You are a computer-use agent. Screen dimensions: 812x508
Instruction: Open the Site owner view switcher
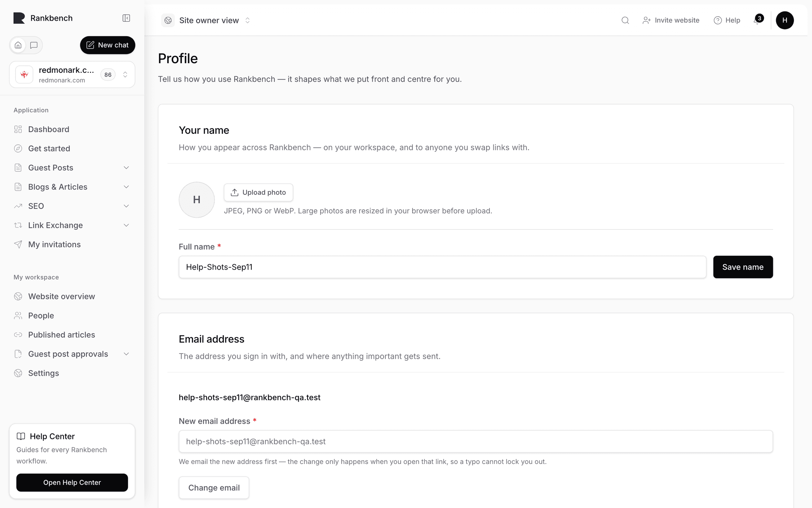click(207, 20)
